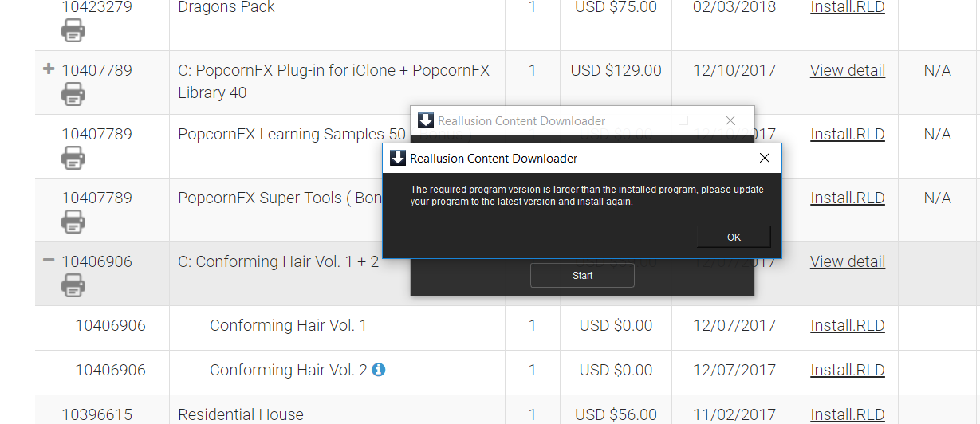Collapse order 10406906 with minus sign
Screen dimensions: 980x424
(x=49, y=261)
